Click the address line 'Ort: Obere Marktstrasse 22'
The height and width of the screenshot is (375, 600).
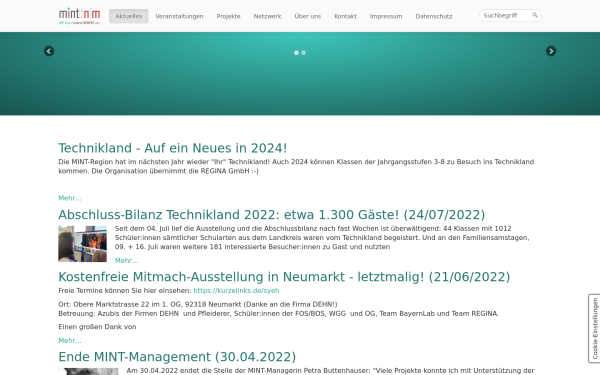pyautogui.click(x=198, y=304)
